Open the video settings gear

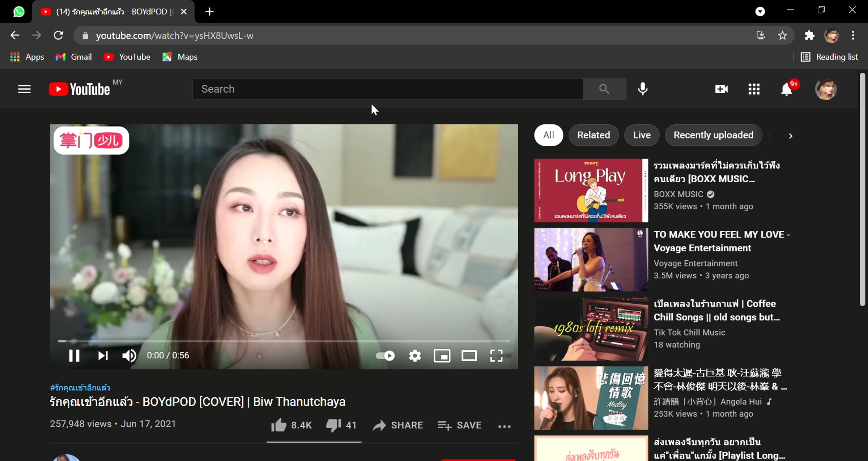415,356
